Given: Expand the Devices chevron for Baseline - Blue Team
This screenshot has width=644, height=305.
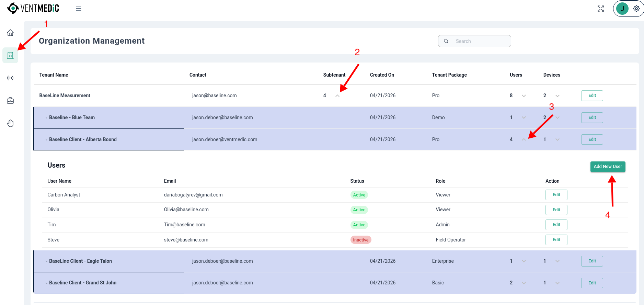Looking at the screenshot, I should click(x=557, y=117).
